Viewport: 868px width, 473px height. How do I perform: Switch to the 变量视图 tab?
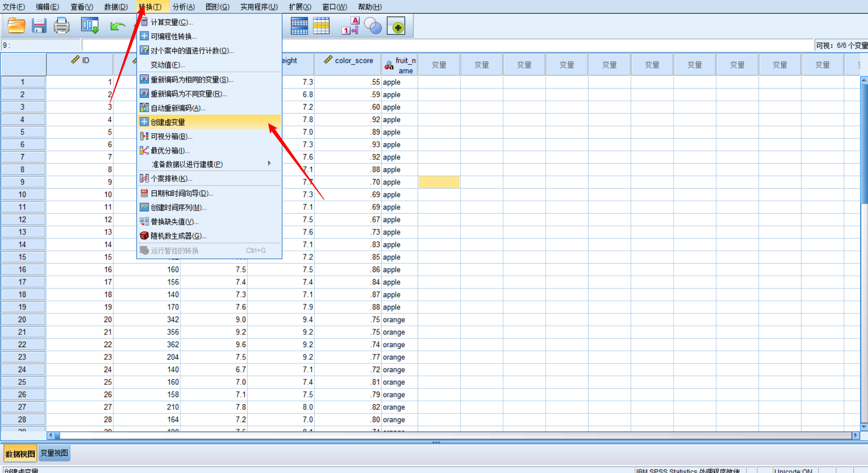pyautogui.click(x=54, y=453)
